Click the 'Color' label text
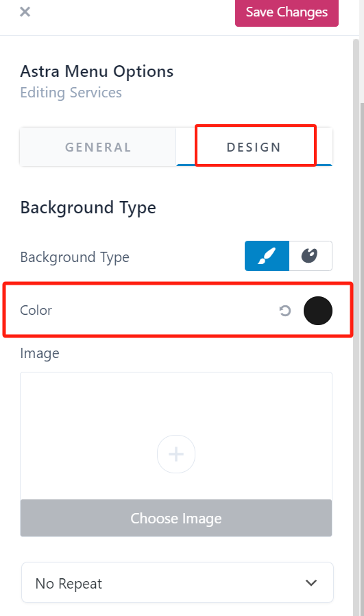364x616 pixels. 36,310
